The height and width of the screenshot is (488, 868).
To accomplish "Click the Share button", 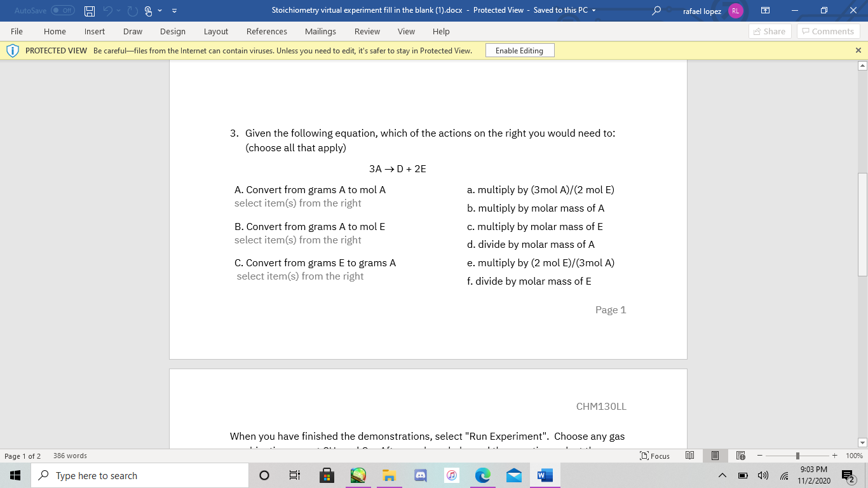I will (769, 31).
